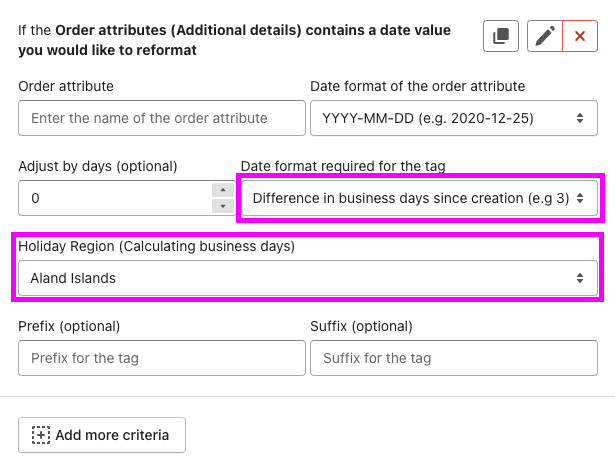Screen dimensions: 615x460
Task: Click into the Adjust by days number field
Action: pos(115,198)
